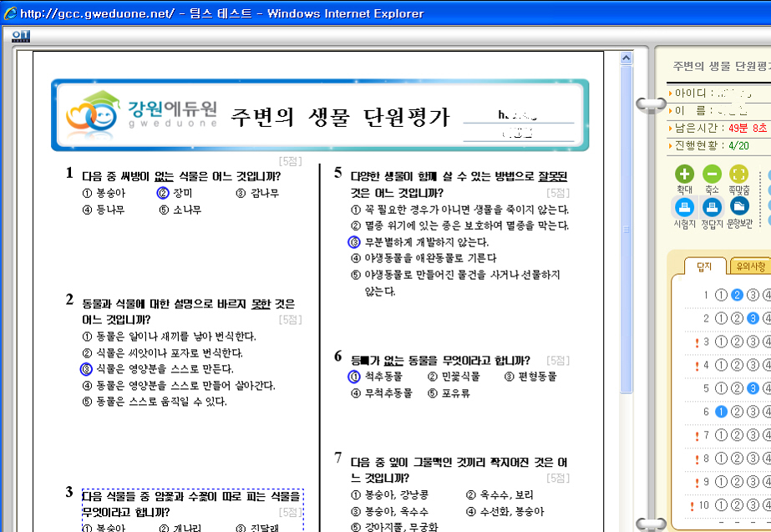Viewport: 771px width, 532px height.
Task: Mark answer 2 for question 6 on answer sheet
Action: click(737, 412)
